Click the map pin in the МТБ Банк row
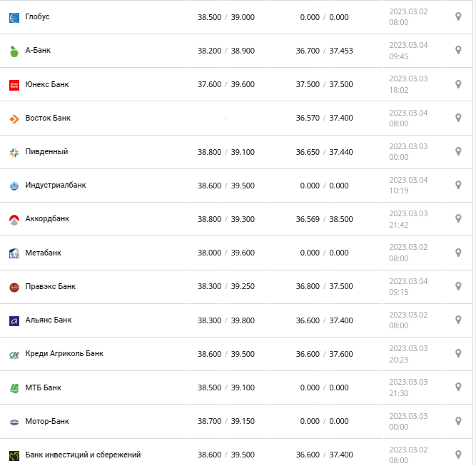The image size is (476, 466). (x=458, y=388)
